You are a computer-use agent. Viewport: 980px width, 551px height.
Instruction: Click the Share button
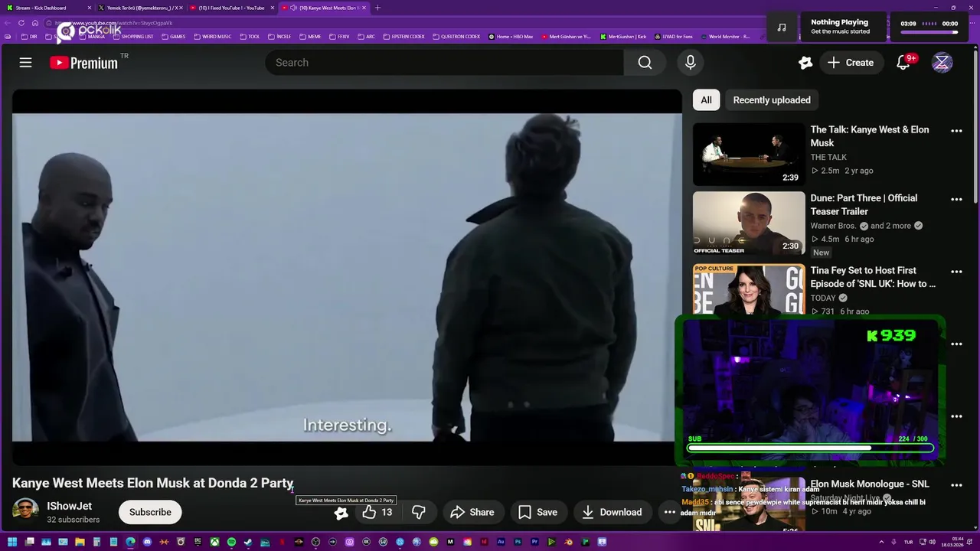pyautogui.click(x=472, y=512)
